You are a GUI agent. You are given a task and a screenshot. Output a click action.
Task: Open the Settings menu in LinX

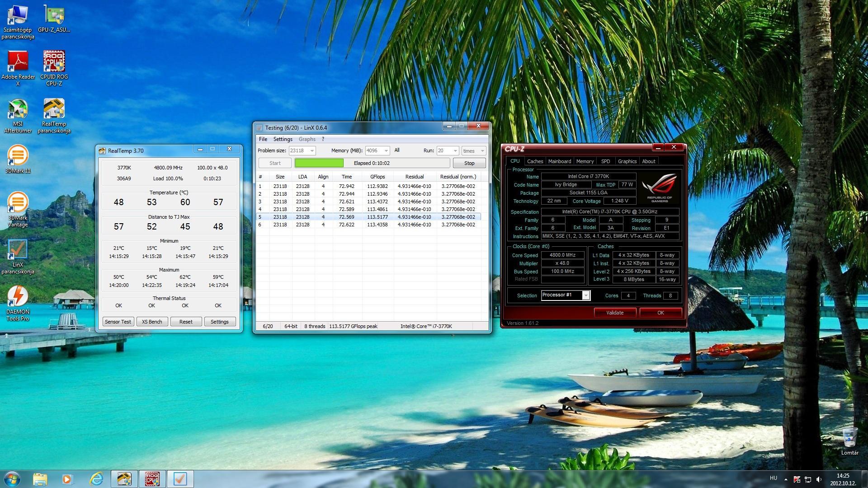[x=283, y=139]
